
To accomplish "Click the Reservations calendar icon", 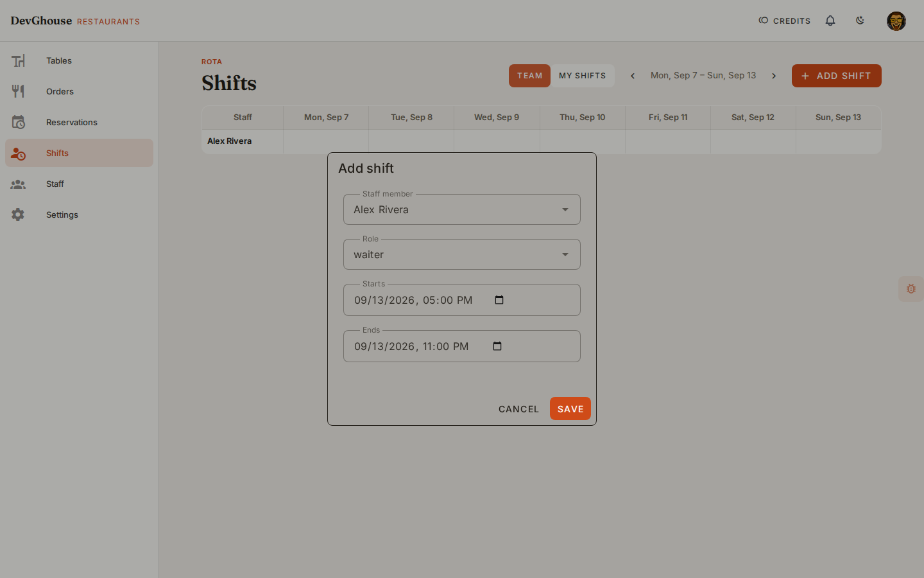I will (18, 122).
